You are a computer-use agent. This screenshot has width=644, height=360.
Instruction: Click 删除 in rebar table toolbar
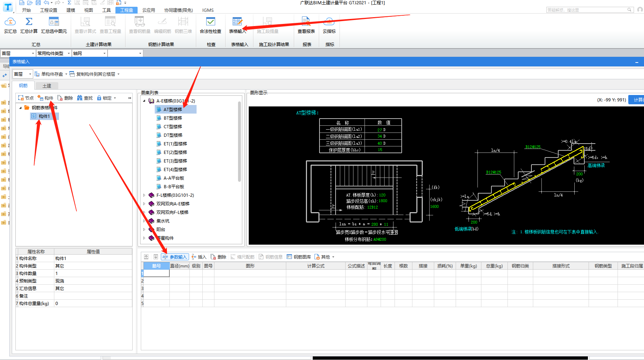pyautogui.click(x=219, y=257)
